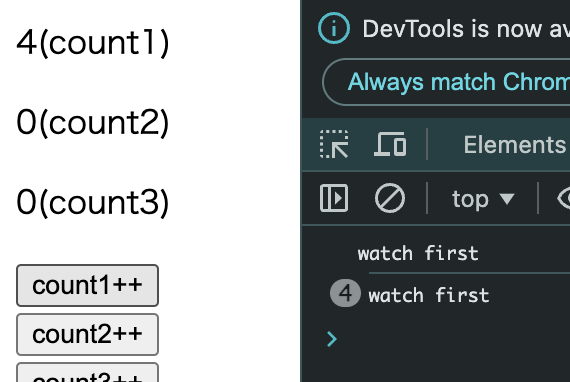Select the 0(count2) text
Screen dimensions: 570x382
[93, 123]
